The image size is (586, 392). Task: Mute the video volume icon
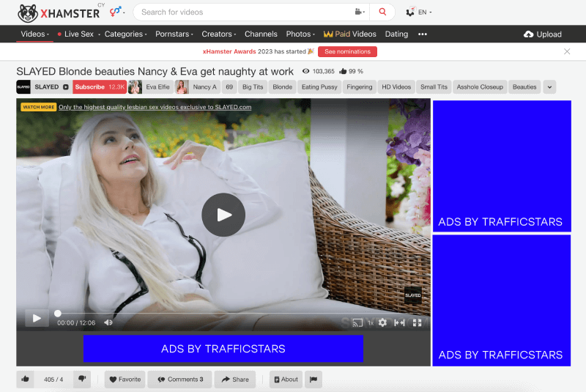[108, 322]
